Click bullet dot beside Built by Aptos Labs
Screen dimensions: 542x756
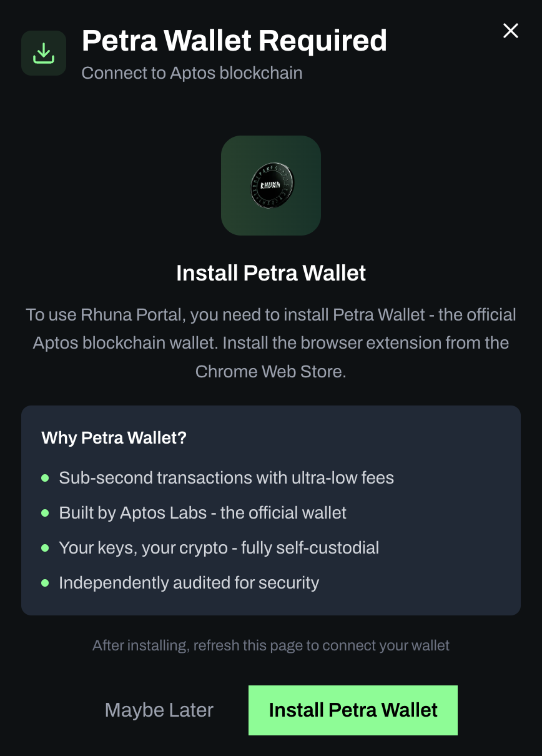tap(45, 513)
